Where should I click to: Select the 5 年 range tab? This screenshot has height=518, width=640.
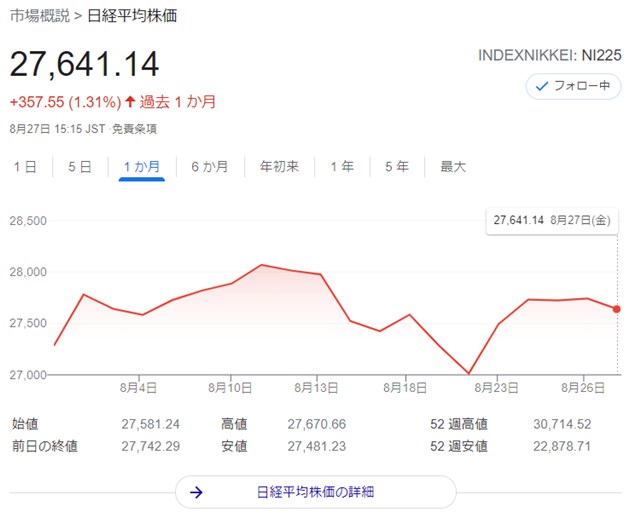click(x=397, y=167)
